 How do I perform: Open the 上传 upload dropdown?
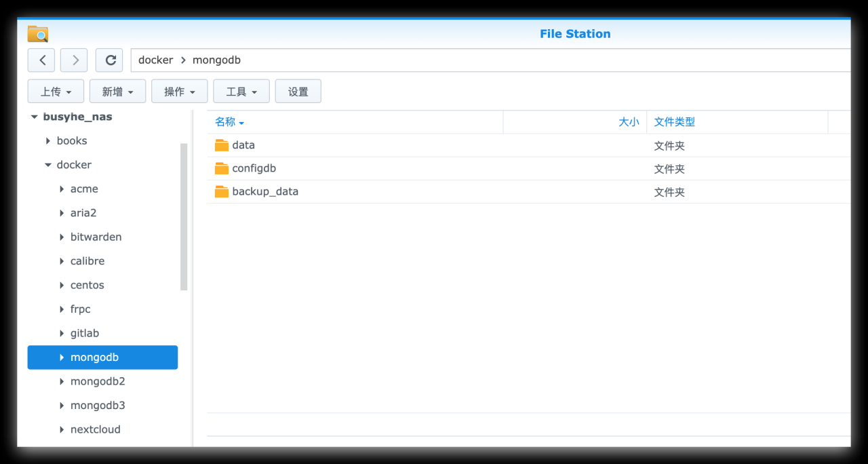coord(56,92)
